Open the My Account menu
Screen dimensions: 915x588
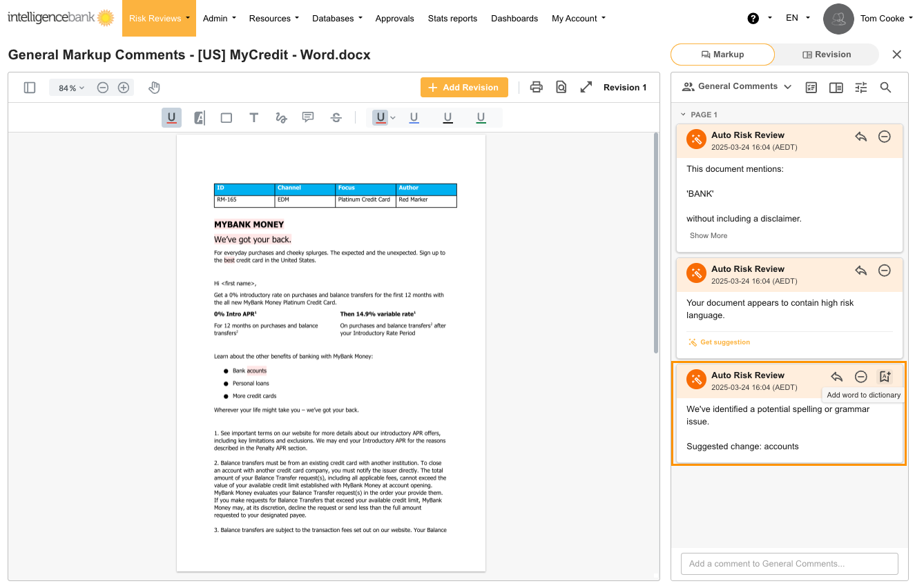coord(579,19)
